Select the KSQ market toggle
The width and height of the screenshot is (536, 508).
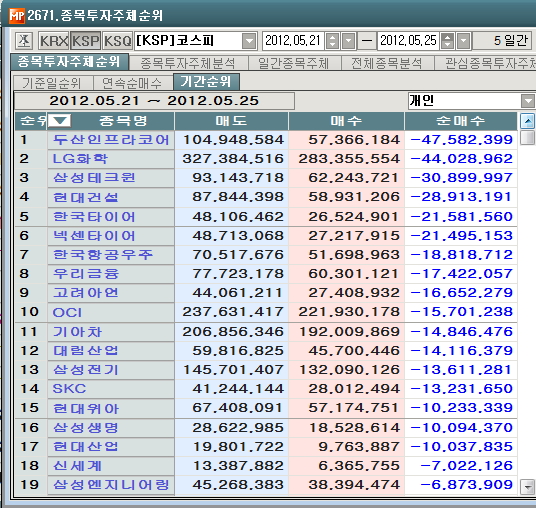pos(118,41)
